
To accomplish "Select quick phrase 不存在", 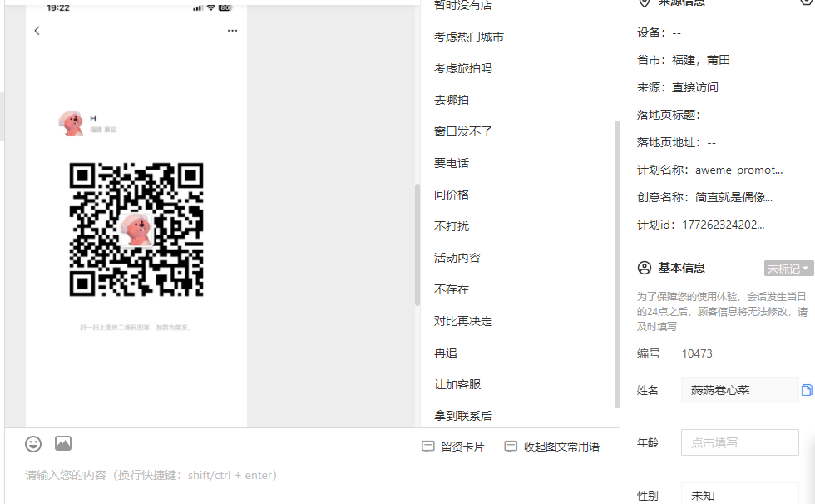I will pyautogui.click(x=452, y=290).
